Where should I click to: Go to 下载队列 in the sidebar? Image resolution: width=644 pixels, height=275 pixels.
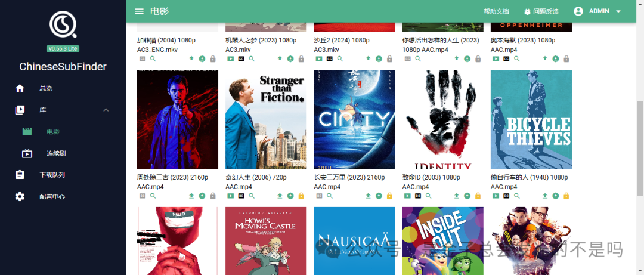pyautogui.click(x=52, y=175)
